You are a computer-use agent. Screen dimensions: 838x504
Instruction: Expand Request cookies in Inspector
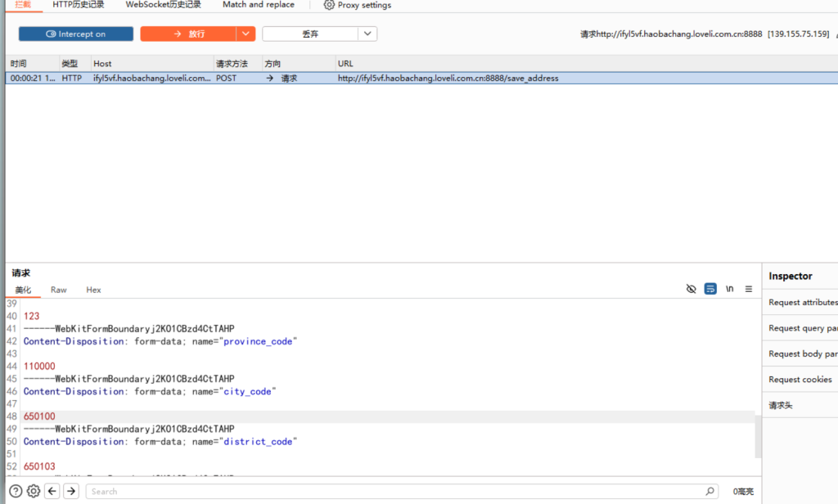(800, 380)
